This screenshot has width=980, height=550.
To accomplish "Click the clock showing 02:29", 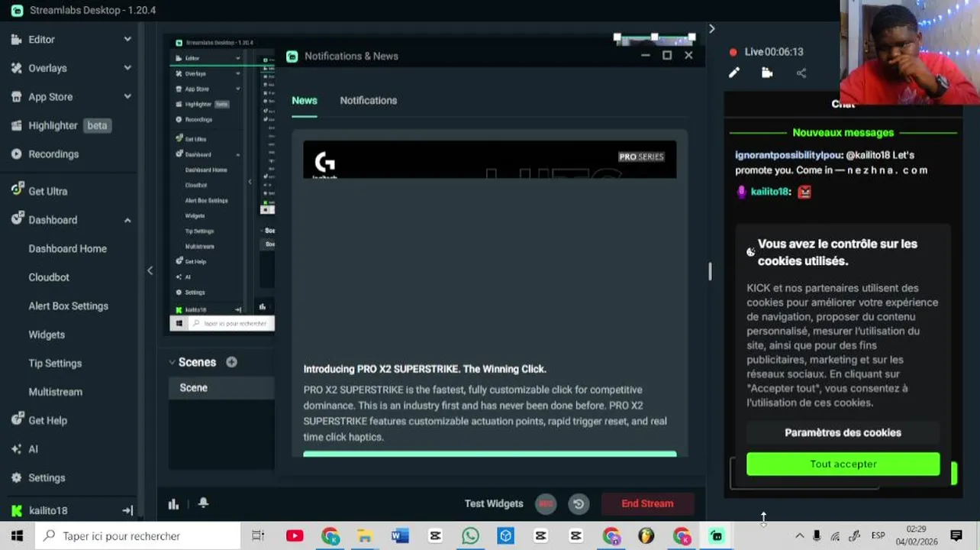I will (916, 529).
